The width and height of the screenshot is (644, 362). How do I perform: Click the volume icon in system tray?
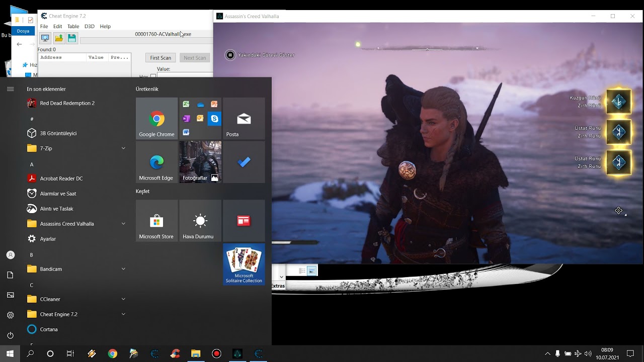pos(588,354)
